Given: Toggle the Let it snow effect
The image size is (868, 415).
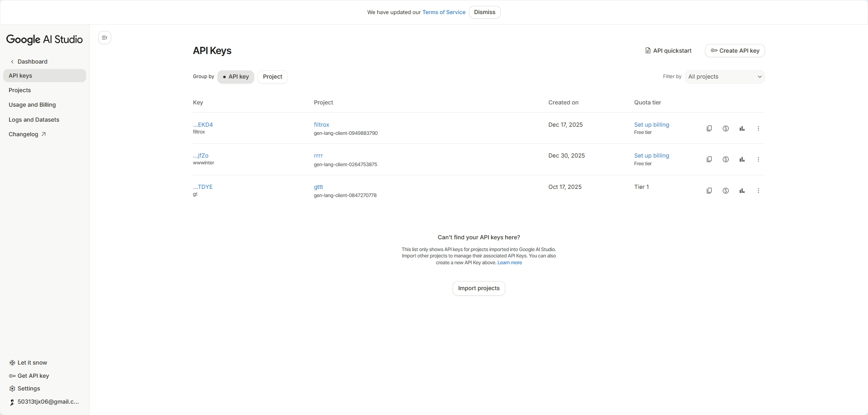Looking at the screenshot, I should point(28,363).
